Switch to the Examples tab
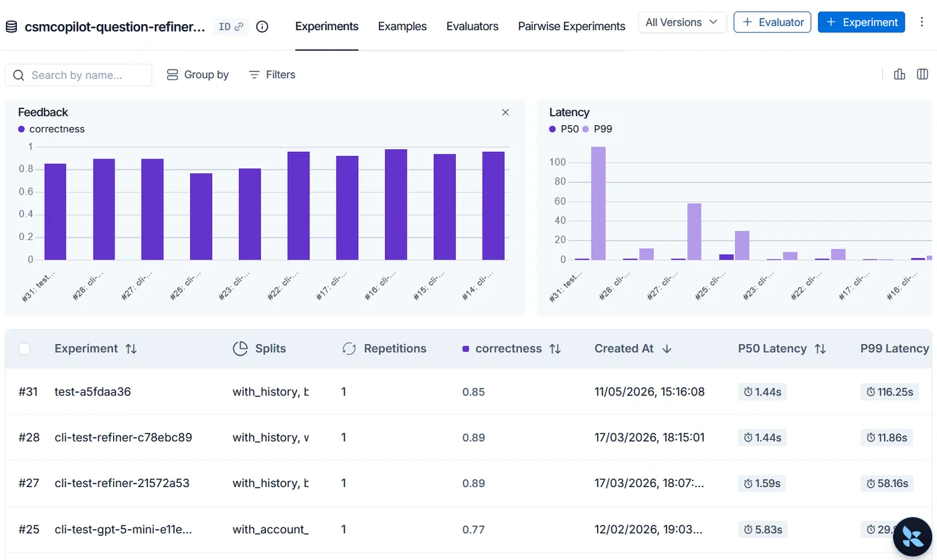Screen dimensions: 937x560 click(x=402, y=27)
